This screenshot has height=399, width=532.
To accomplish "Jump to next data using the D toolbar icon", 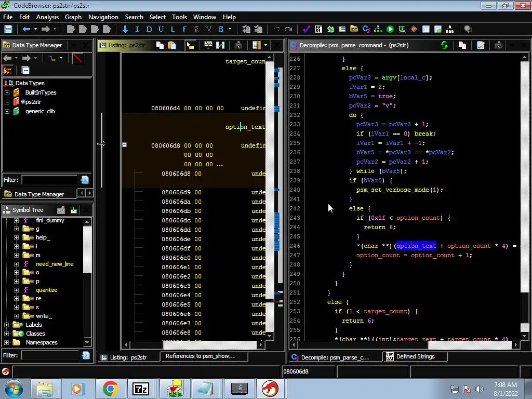I will tap(149, 29).
